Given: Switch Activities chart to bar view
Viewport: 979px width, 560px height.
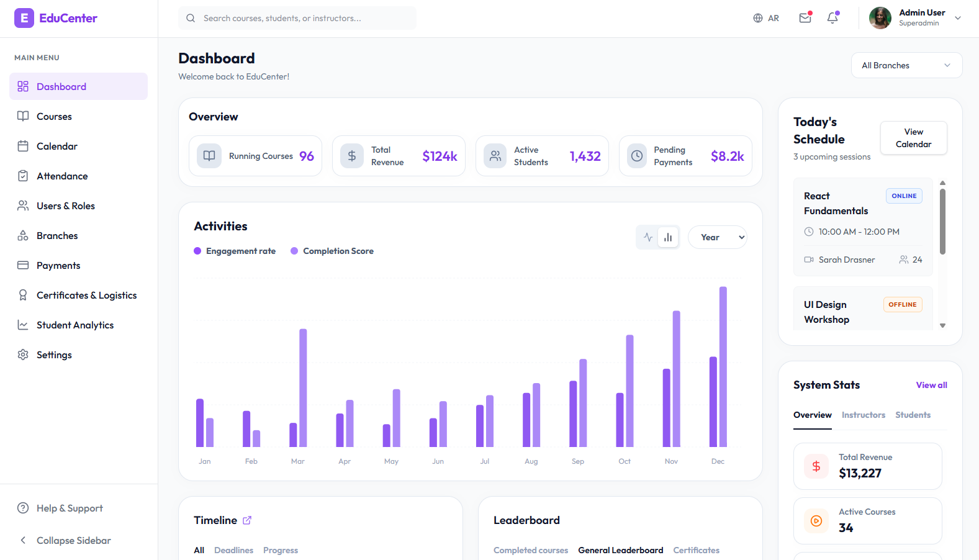Looking at the screenshot, I should [668, 237].
